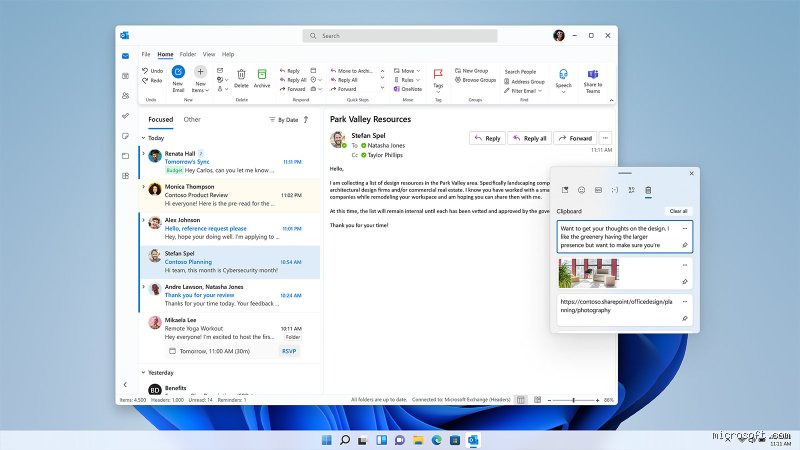Send message to OneNote from the ribbon
Viewport: 800px width, 450px height.
click(408, 89)
